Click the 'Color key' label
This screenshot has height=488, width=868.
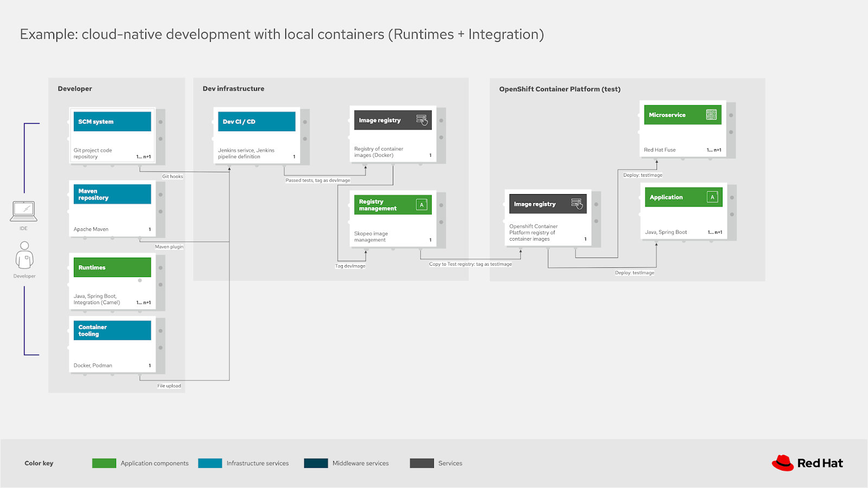click(39, 463)
